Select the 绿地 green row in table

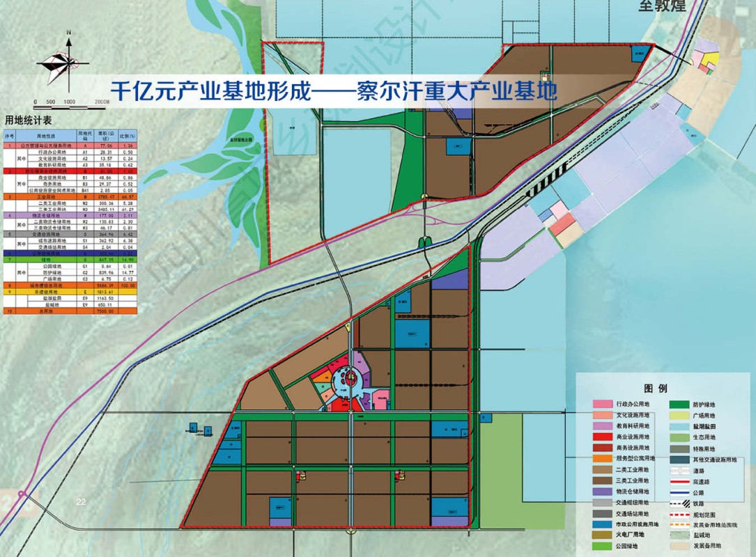70,259
